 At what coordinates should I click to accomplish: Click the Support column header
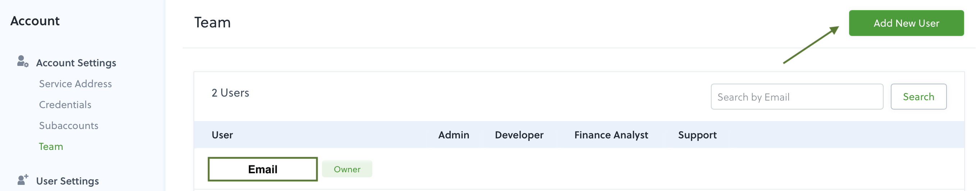[697, 135]
